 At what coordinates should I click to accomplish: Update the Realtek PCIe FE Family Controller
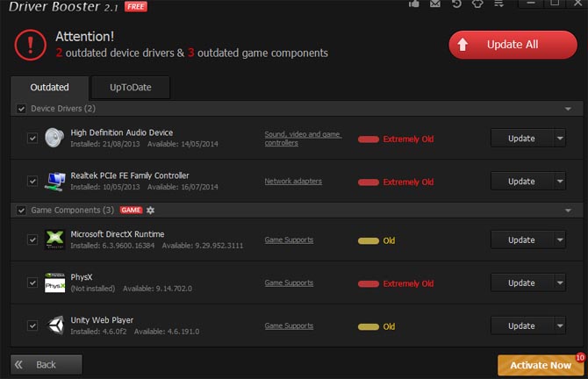point(521,182)
